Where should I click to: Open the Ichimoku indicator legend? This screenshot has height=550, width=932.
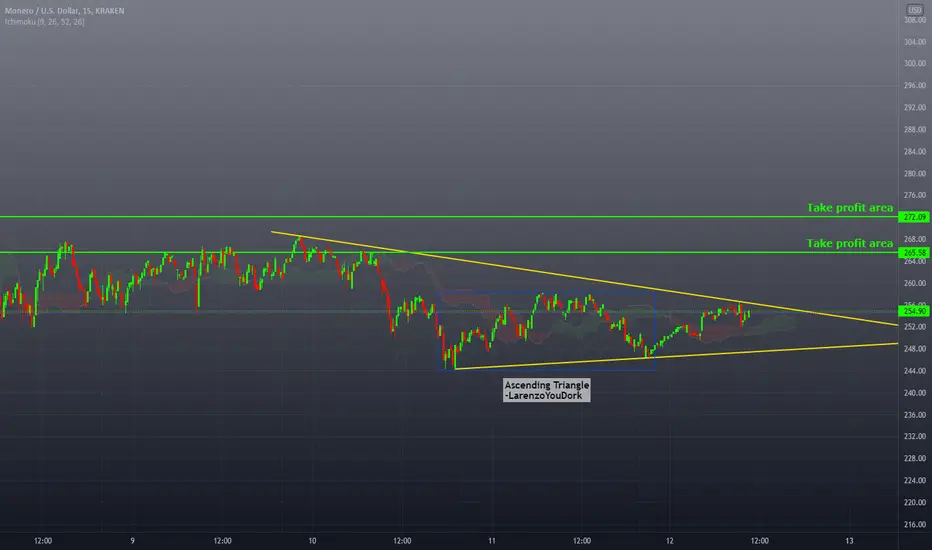tap(45, 22)
